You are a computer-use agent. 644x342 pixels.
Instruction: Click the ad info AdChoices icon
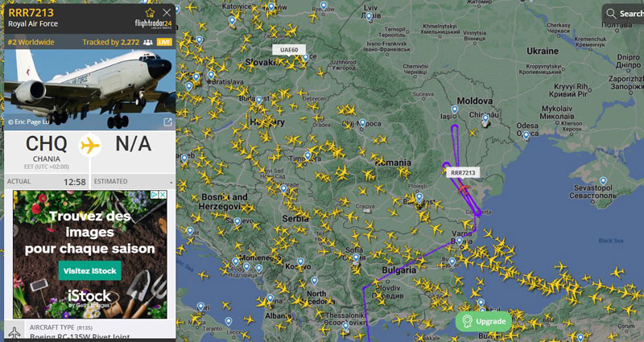point(155,195)
